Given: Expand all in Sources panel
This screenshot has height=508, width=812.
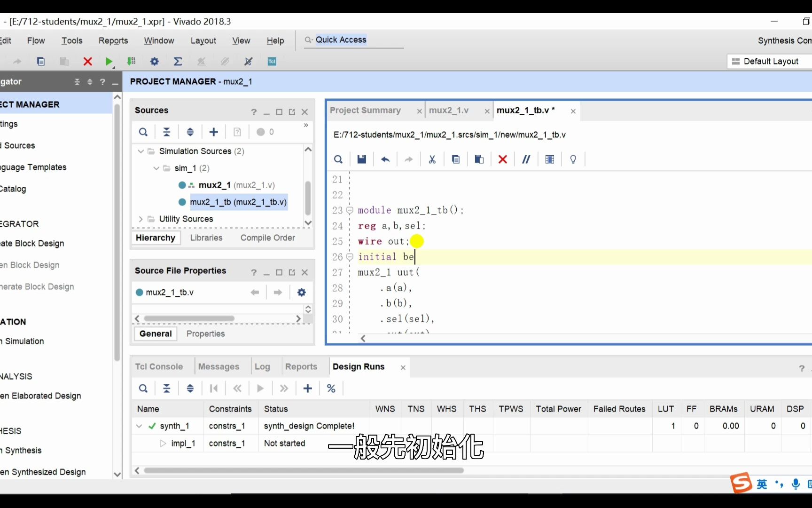Looking at the screenshot, I should click(190, 132).
